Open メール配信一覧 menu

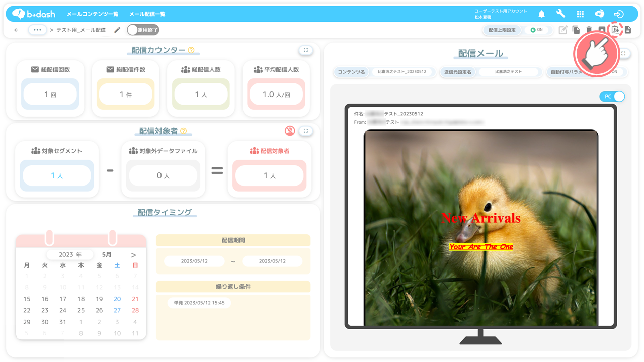[147, 14]
